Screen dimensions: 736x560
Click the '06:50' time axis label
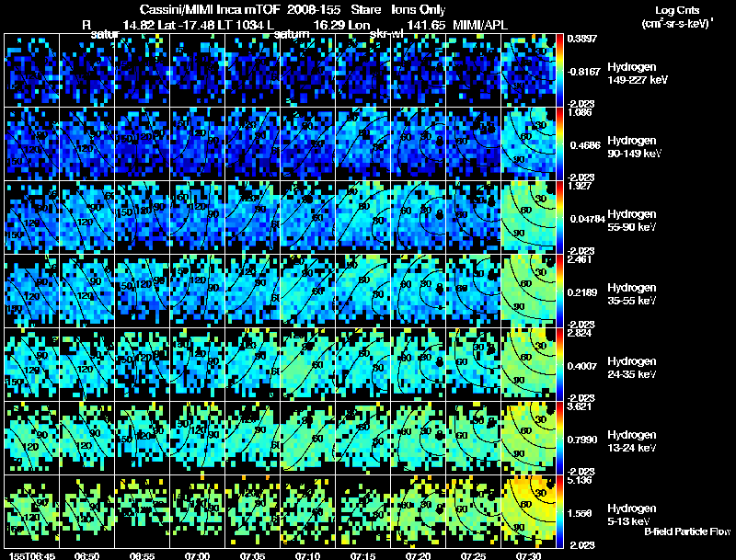click(x=86, y=556)
